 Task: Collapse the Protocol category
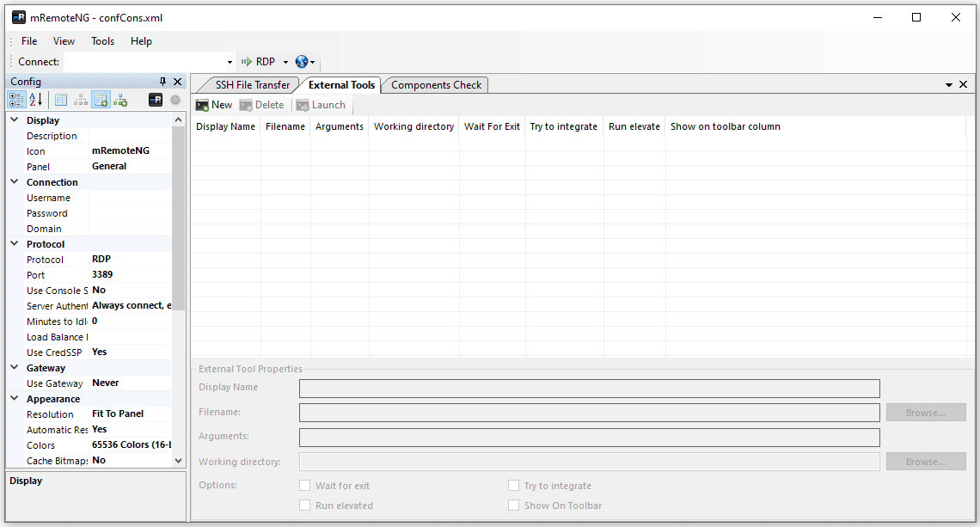pyautogui.click(x=15, y=243)
